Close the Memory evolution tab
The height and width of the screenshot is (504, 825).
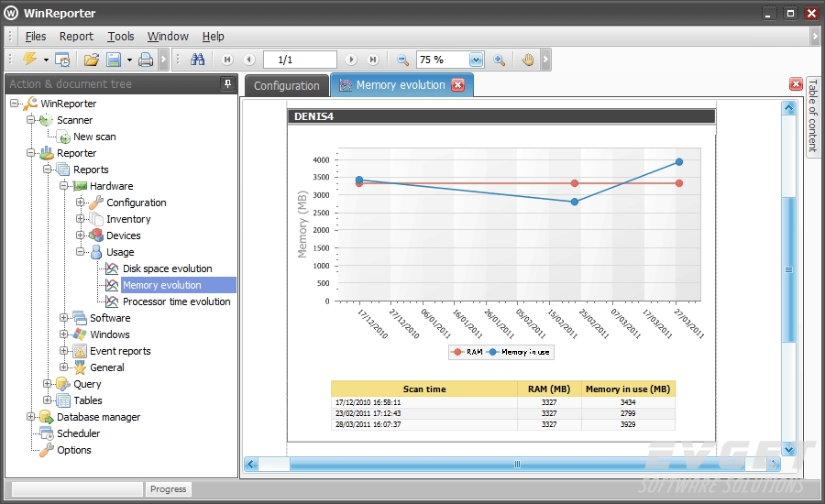click(x=458, y=85)
